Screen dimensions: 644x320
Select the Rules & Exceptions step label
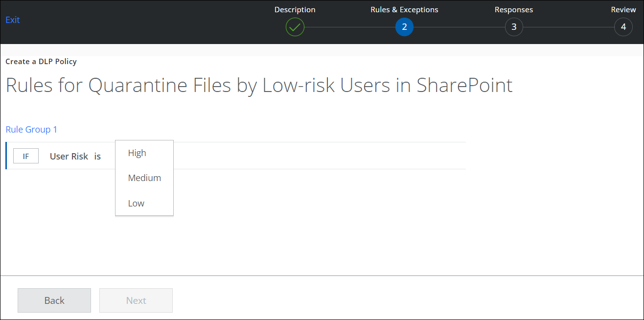404,10
